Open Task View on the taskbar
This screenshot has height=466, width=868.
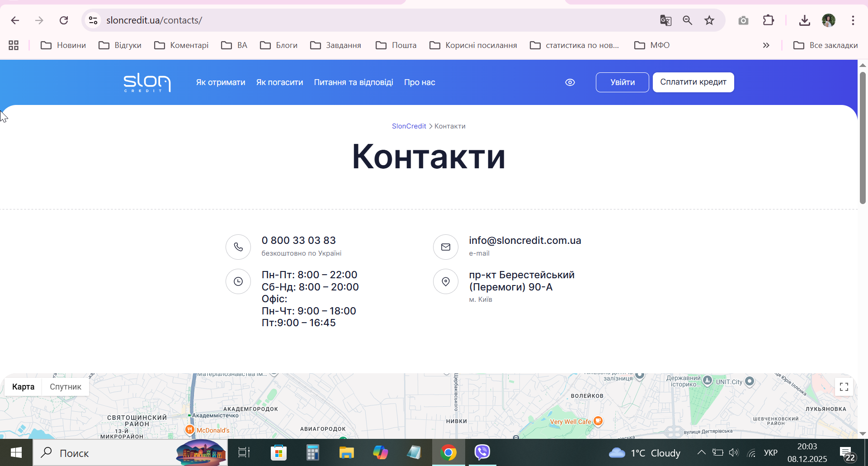pos(244,452)
